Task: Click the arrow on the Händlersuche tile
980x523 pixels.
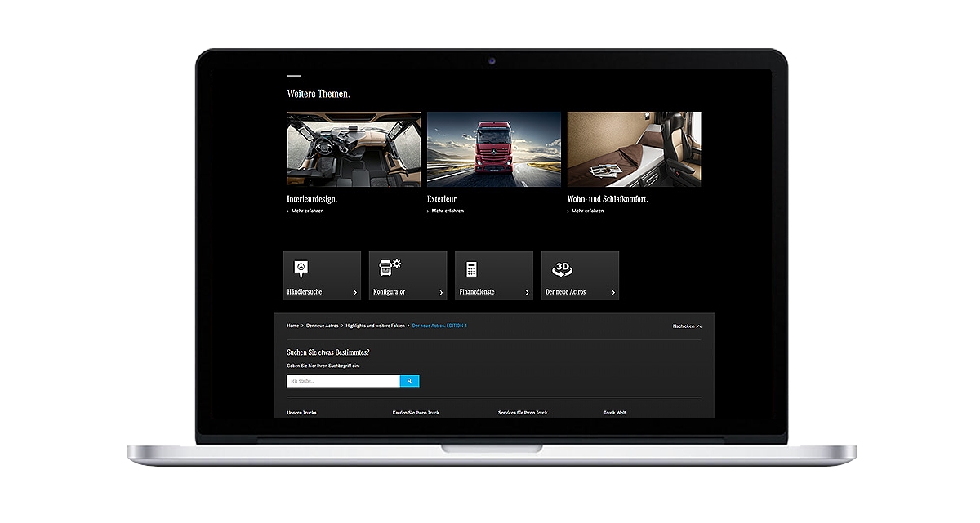Action: coord(354,292)
